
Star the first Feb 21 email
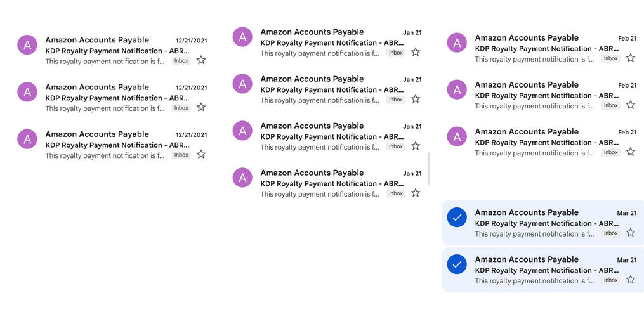pyautogui.click(x=631, y=58)
